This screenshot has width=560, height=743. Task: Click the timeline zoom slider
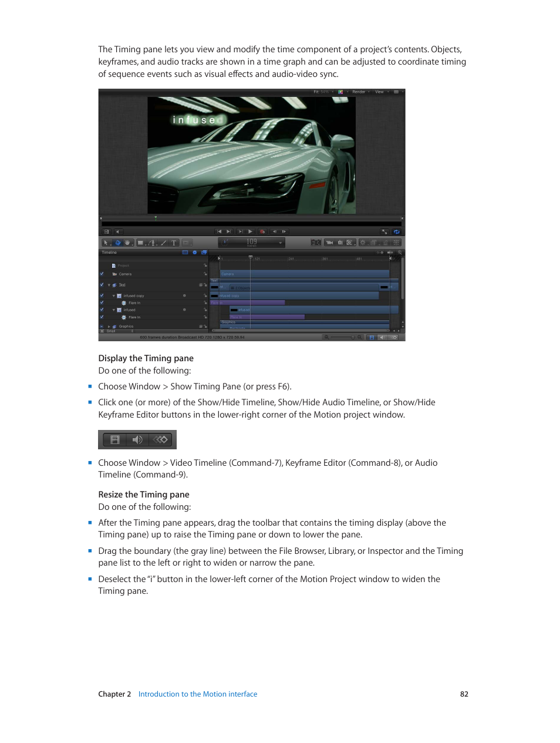click(342, 337)
